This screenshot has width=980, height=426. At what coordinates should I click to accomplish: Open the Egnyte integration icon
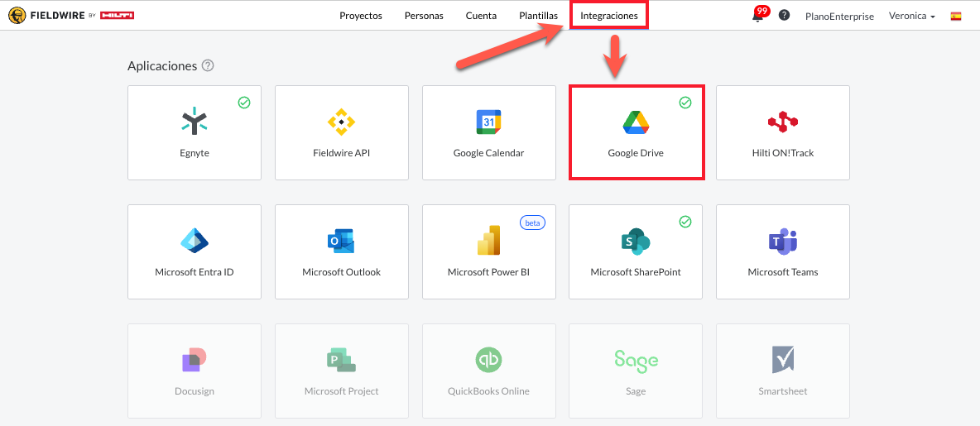click(195, 121)
